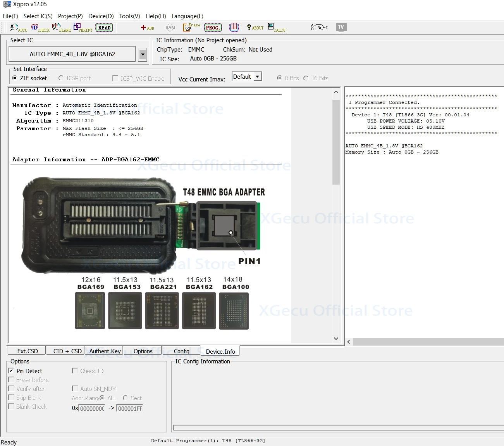Switch to the Device.Info tab
Screen dimensions: 504x446
point(220,351)
